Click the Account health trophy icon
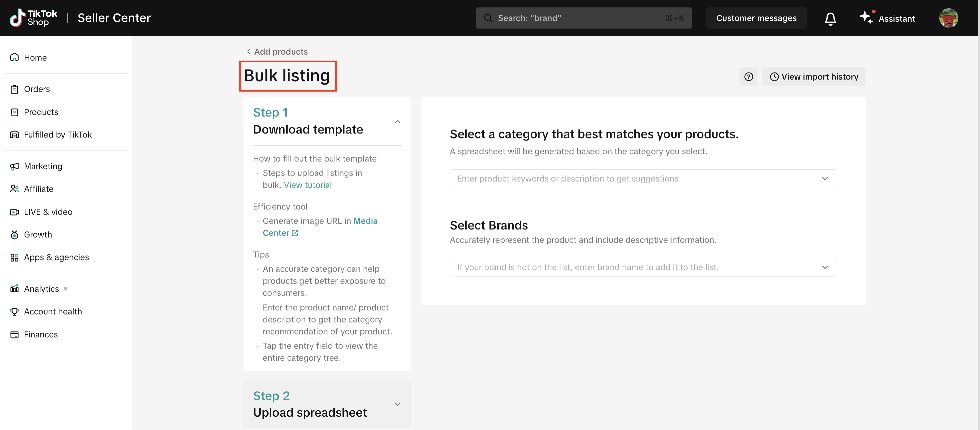This screenshot has height=430, width=980. [14, 312]
